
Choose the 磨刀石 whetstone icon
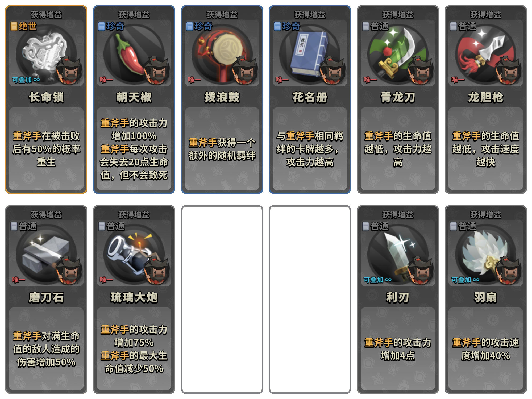coord(46,255)
